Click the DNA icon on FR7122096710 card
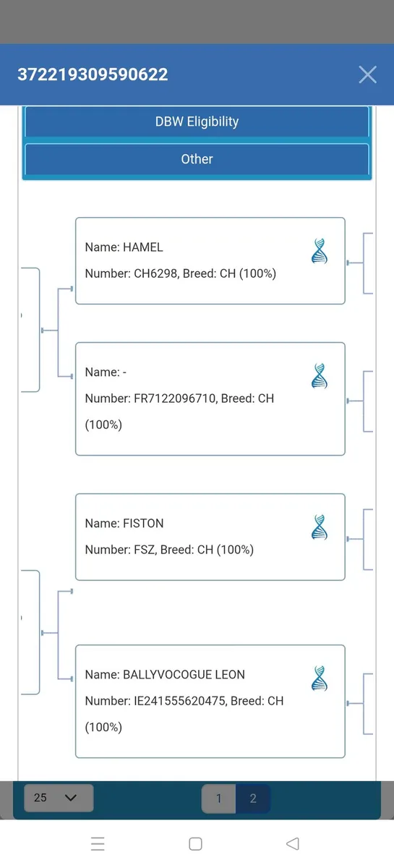 [320, 375]
